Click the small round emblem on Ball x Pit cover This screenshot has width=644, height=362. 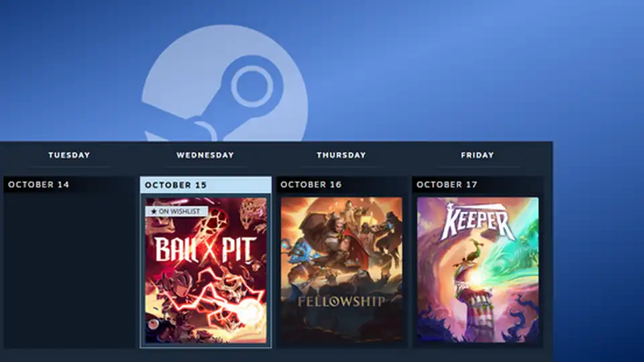154,323
